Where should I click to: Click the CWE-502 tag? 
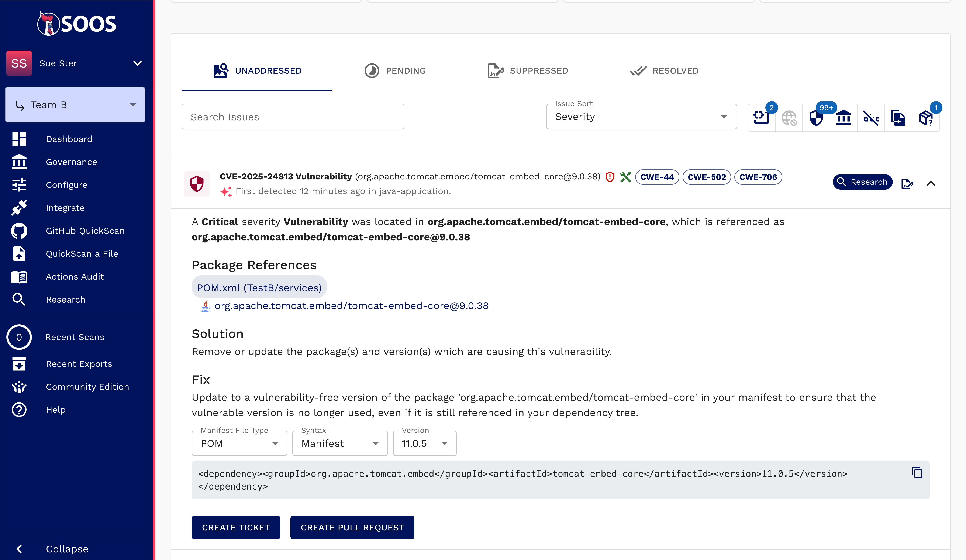(707, 177)
